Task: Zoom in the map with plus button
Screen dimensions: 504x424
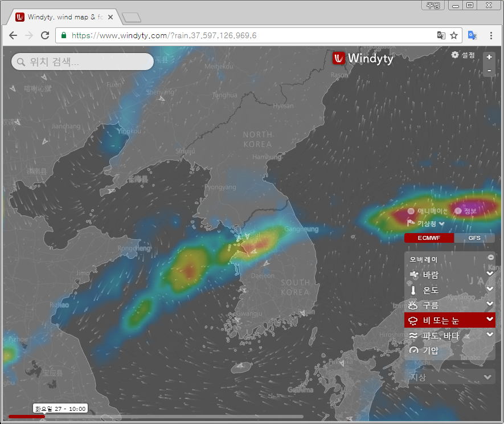Action: [x=489, y=57]
